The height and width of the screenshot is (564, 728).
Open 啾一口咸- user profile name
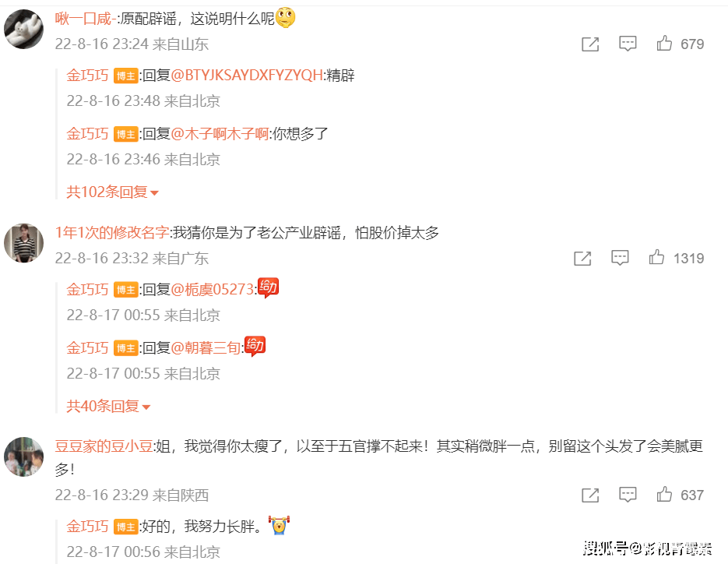(x=86, y=19)
